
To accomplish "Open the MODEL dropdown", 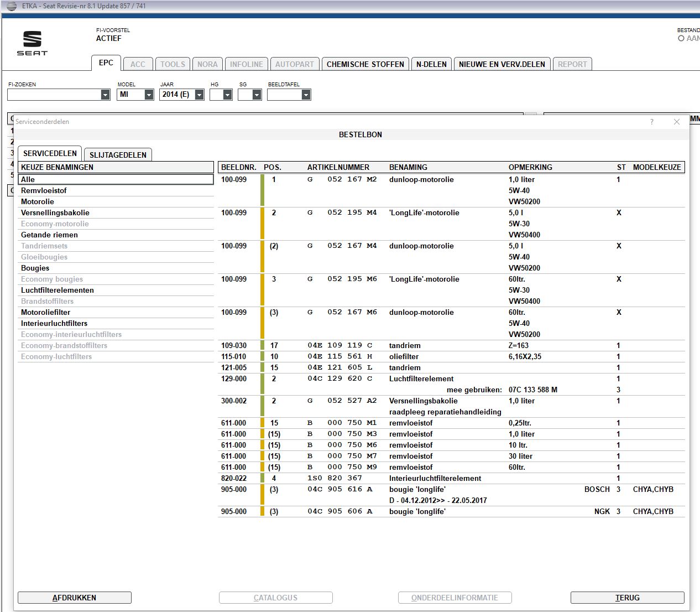I will click(149, 95).
